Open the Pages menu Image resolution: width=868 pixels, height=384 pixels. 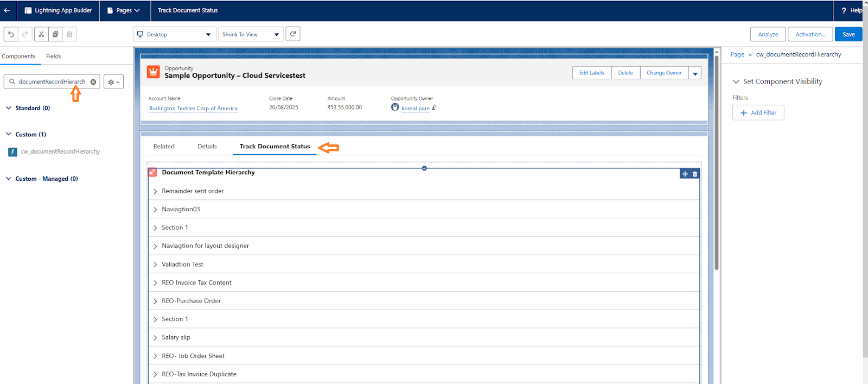(x=125, y=10)
